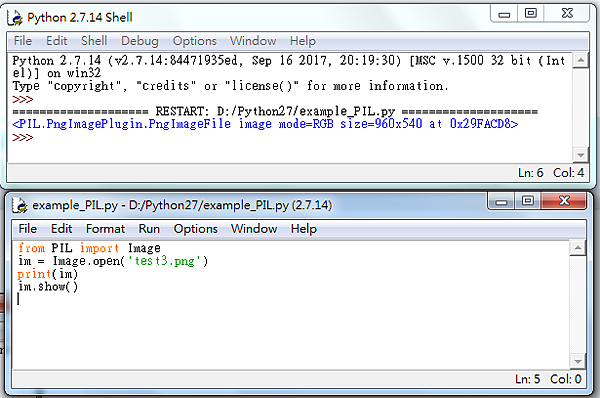Viewport: 600px width, 398px height.
Task: Open the Shell menu
Action: tap(94, 41)
